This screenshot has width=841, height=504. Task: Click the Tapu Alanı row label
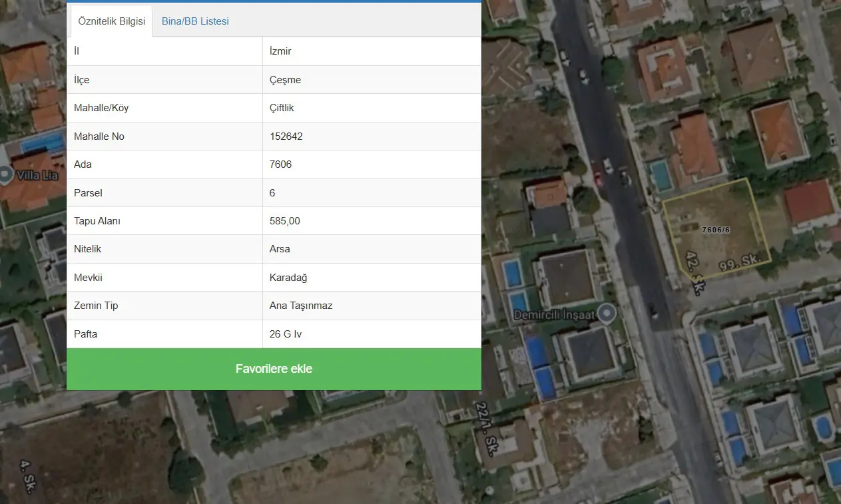tap(97, 221)
